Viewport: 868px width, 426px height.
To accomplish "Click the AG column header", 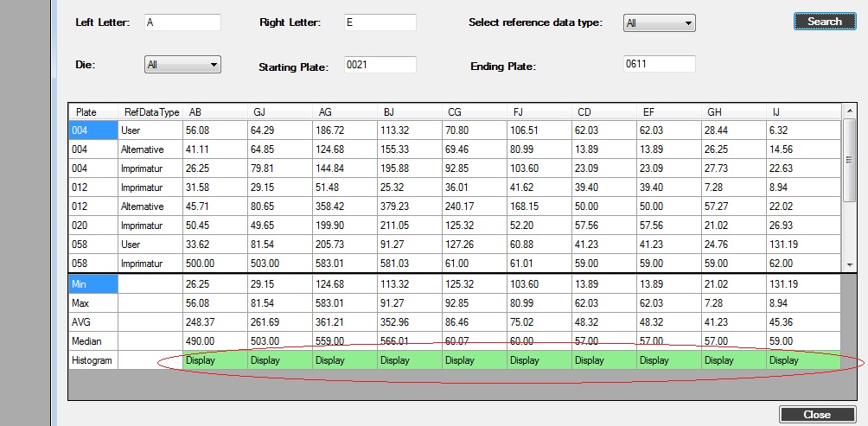I will tap(345, 112).
